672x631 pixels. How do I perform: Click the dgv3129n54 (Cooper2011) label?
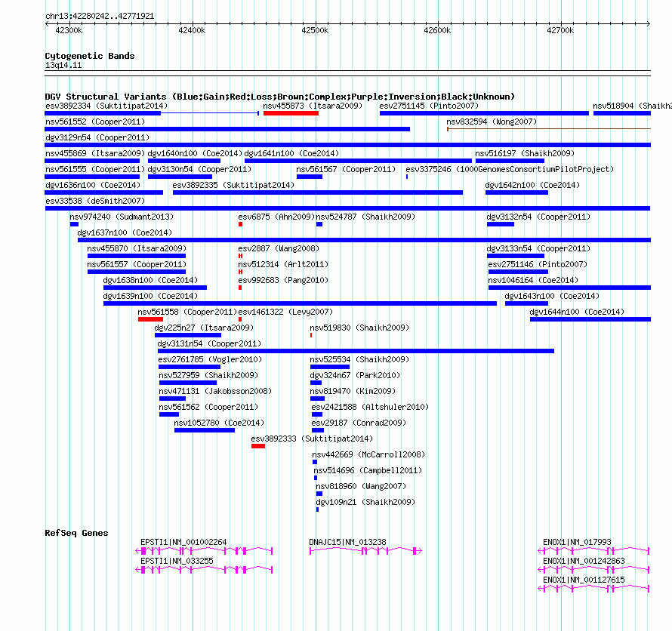(x=97, y=137)
